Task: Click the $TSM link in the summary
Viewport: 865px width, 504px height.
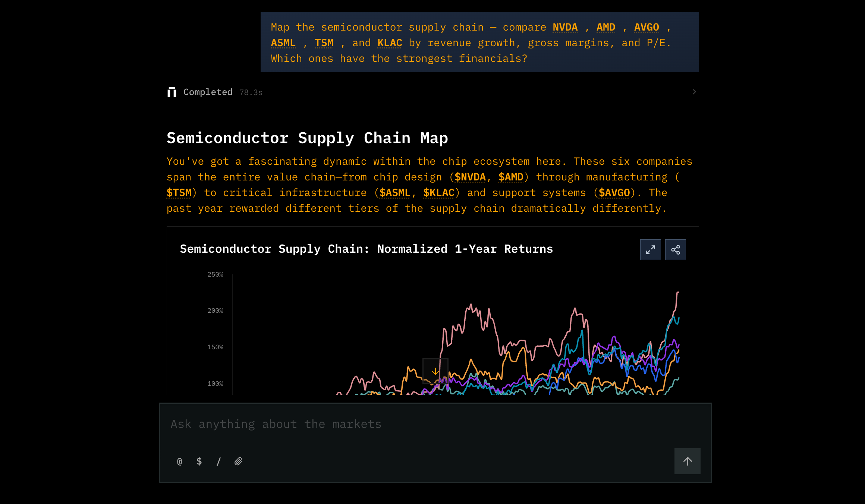Action: coord(180,192)
